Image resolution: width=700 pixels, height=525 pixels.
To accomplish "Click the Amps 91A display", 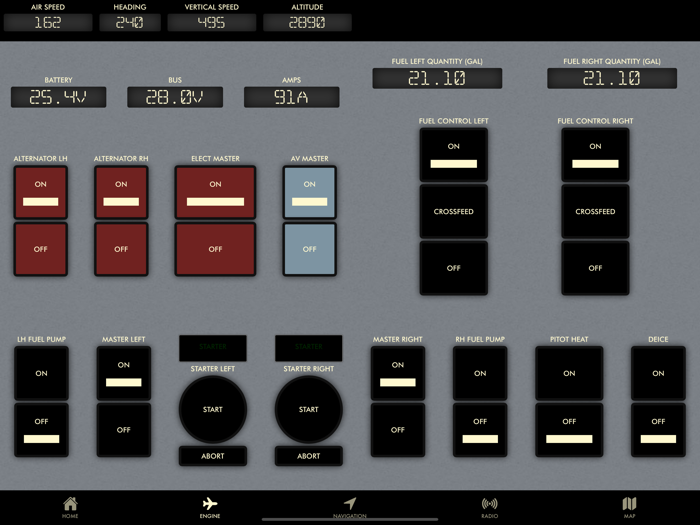I will point(292,97).
